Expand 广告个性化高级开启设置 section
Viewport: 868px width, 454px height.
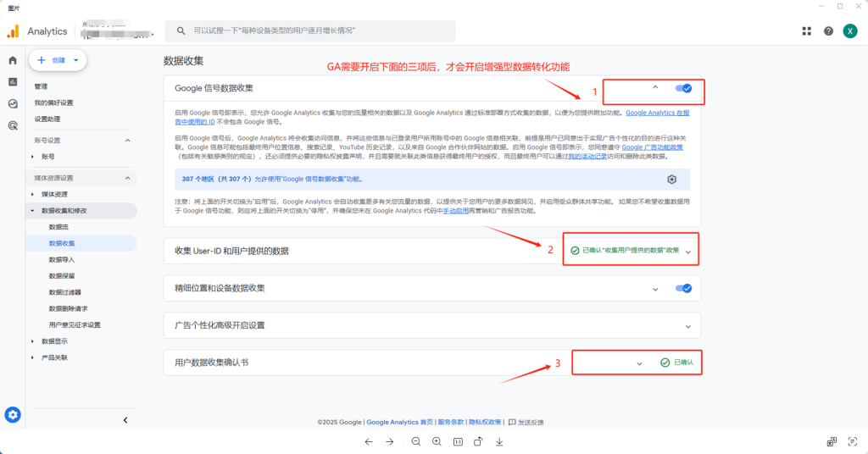pyautogui.click(x=688, y=326)
